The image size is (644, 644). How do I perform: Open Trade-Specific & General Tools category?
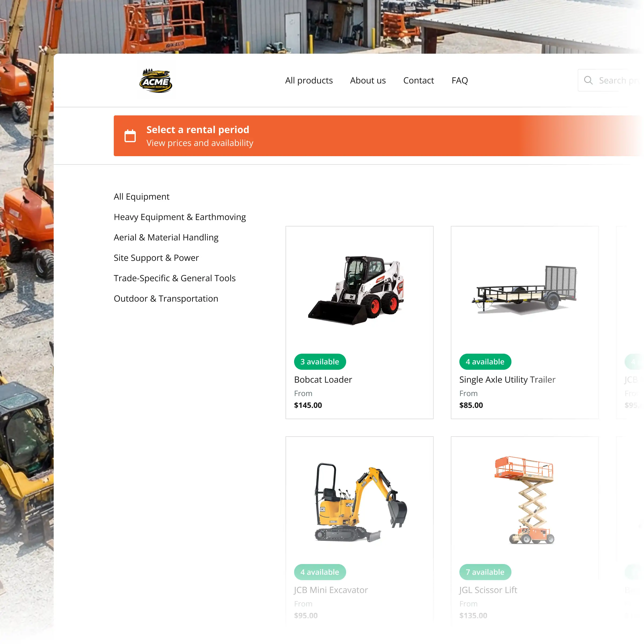[175, 278]
